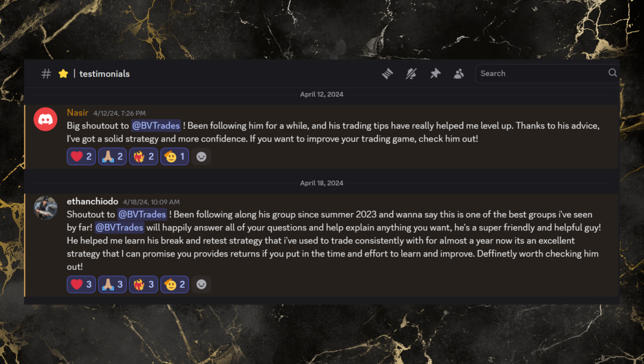Click the search magnifying glass icon
The height and width of the screenshot is (364, 644).
point(612,73)
